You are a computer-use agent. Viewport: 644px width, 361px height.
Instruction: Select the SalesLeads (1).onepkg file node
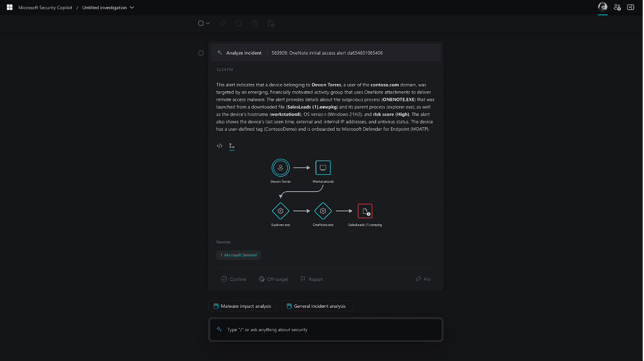[365, 211]
